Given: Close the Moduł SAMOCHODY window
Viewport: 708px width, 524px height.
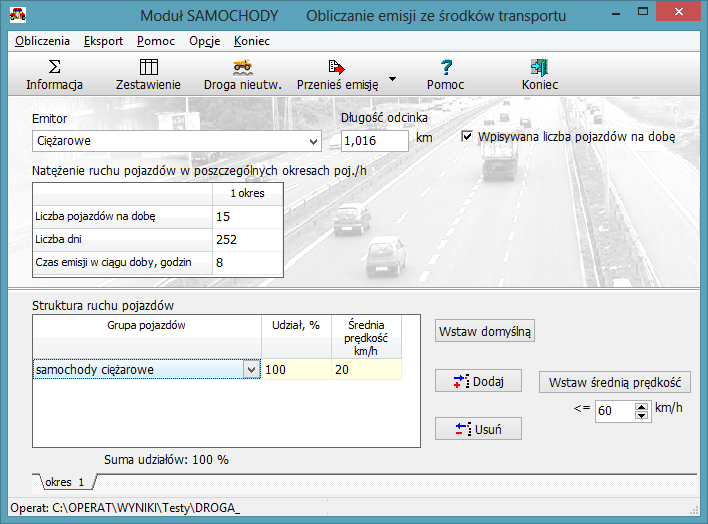Looking at the screenshot, I should 679,12.
